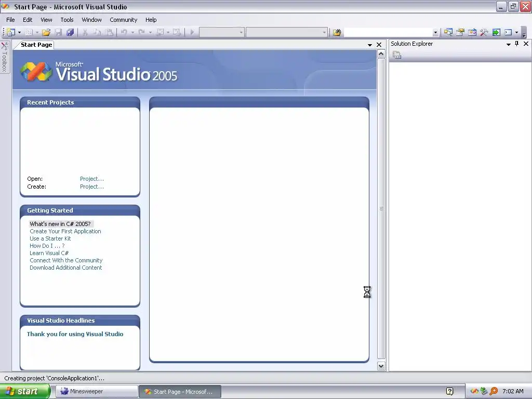Switch to Minesweeper in the taskbar
This screenshot has height=399, width=532.
pos(97,391)
